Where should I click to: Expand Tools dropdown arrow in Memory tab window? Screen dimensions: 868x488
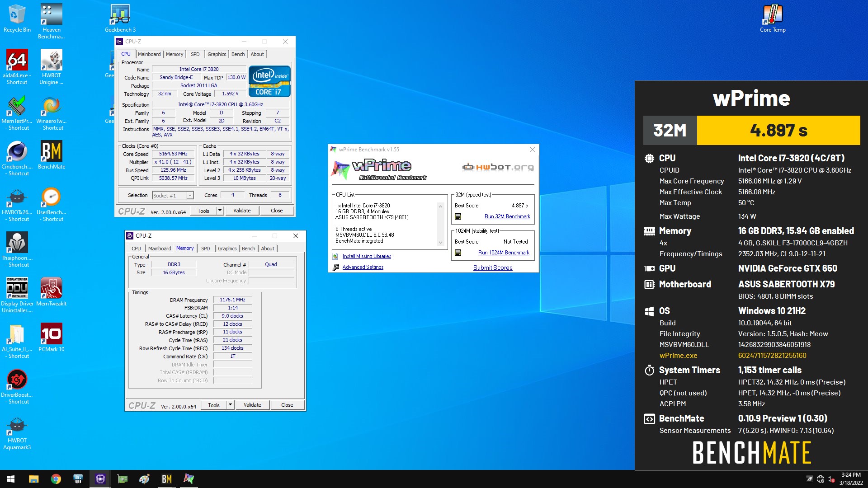click(230, 405)
